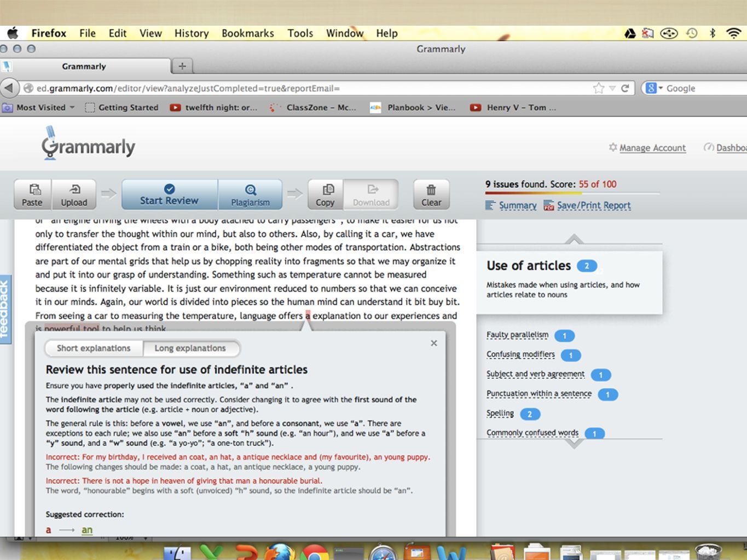
Task: Open the Bookmarks menu
Action: 248,33
